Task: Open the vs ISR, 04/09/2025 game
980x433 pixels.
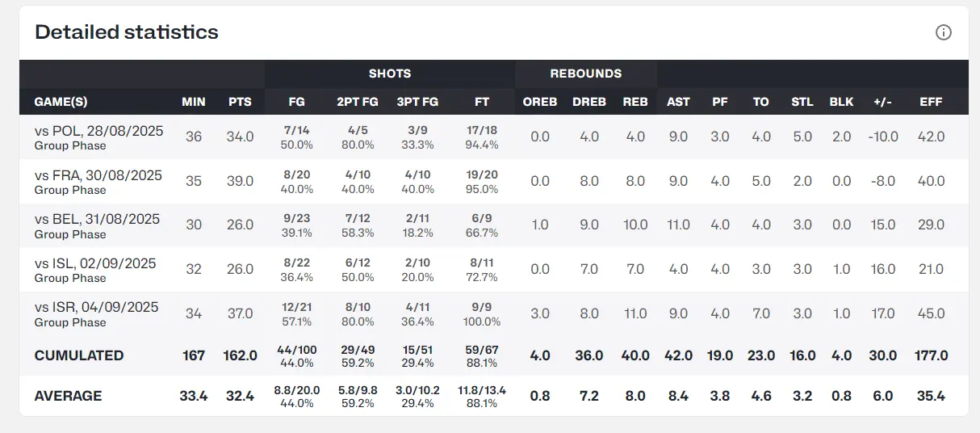Action: pyautogui.click(x=96, y=308)
